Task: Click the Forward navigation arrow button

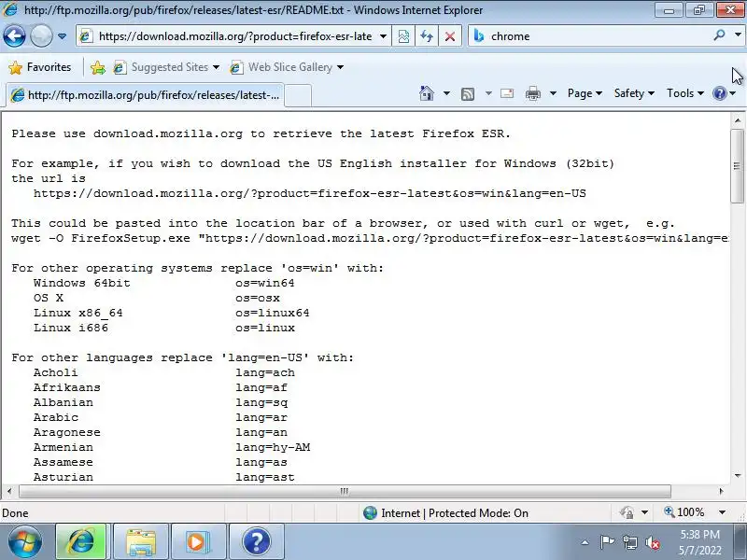Action: [41, 36]
